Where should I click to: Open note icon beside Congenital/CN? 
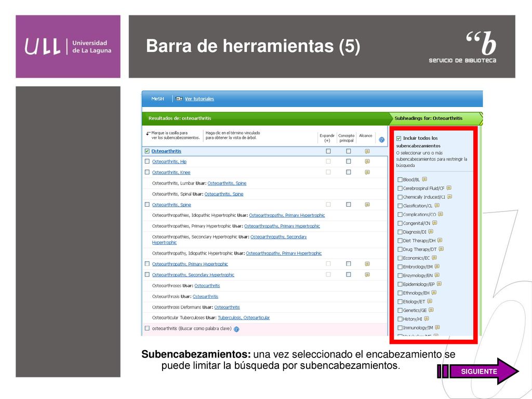coord(435,223)
